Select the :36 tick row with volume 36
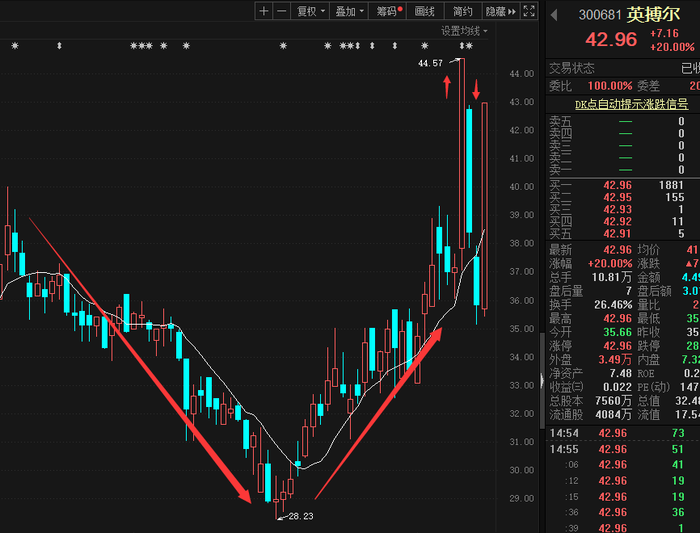 pyautogui.click(x=623, y=512)
